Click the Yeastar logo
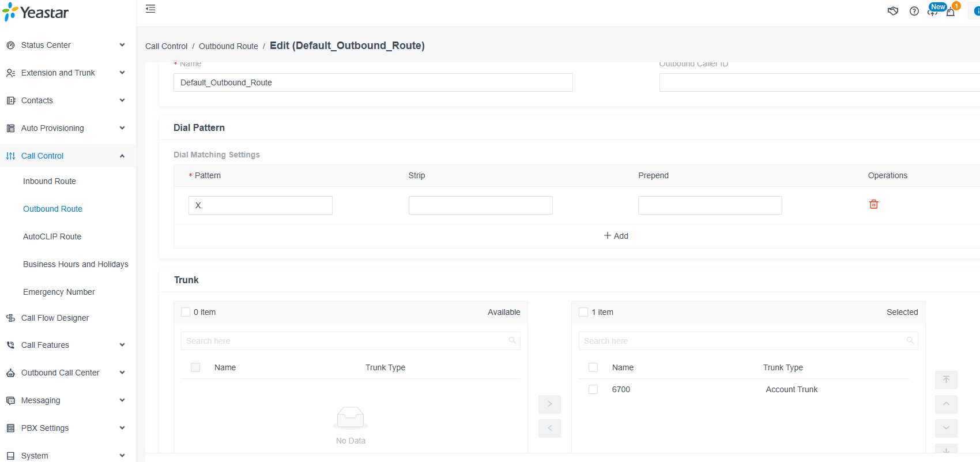The width and height of the screenshot is (980, 462). [36, 12]
